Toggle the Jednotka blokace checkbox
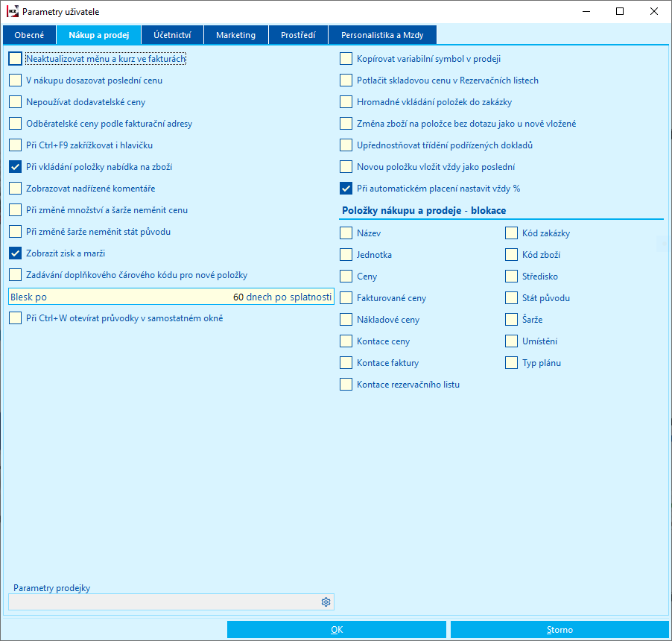The image size is (672, 641). click(x=346, y=255)
